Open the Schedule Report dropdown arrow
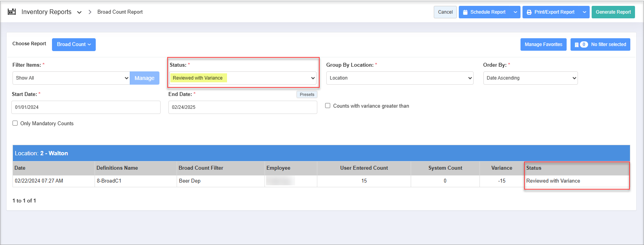This screenshot has height=245, width=644. click(515, 12)
